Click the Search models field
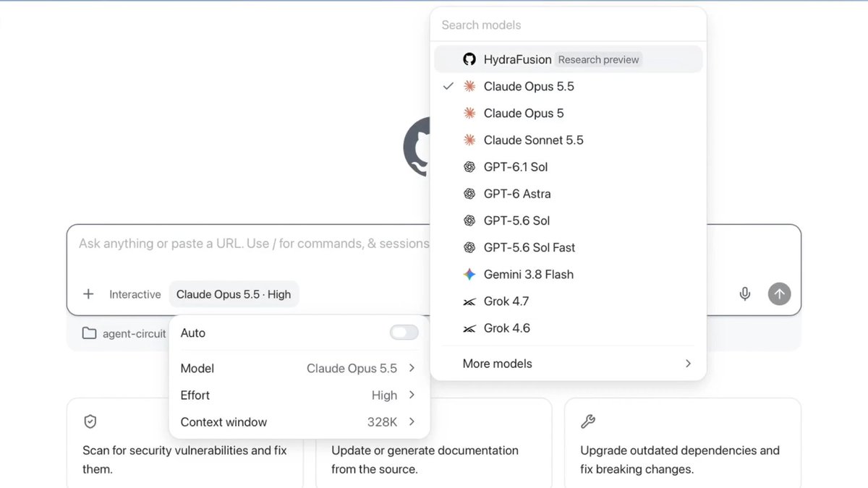This screenshot has height=488, width=868. click(x=569, y=25)
